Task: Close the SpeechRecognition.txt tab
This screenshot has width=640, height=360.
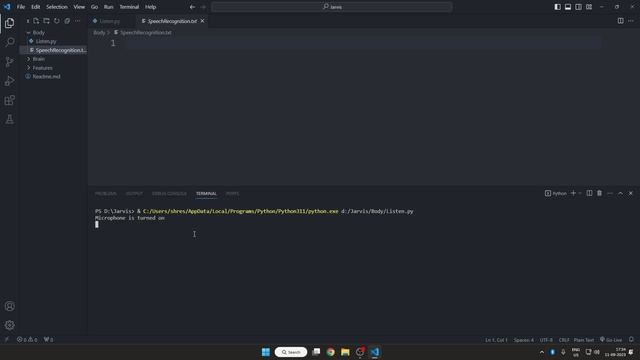Action: pyautogui.click(x=202, y=21)
